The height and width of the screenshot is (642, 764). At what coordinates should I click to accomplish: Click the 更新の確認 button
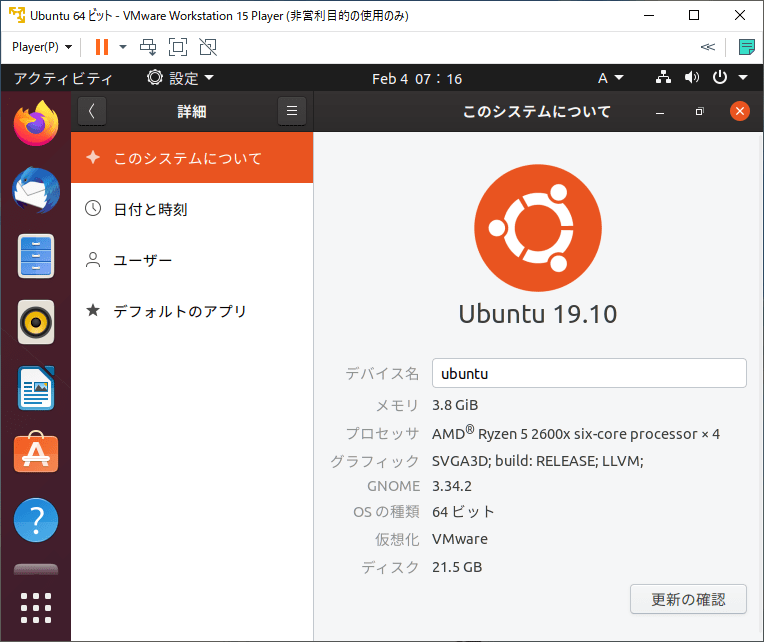pos(688,599)
